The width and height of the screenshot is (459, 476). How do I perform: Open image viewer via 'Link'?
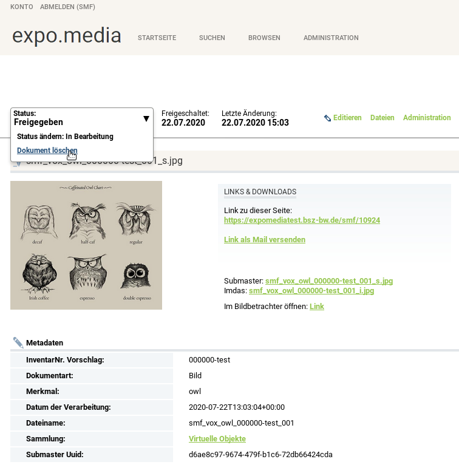click(317, 306)
